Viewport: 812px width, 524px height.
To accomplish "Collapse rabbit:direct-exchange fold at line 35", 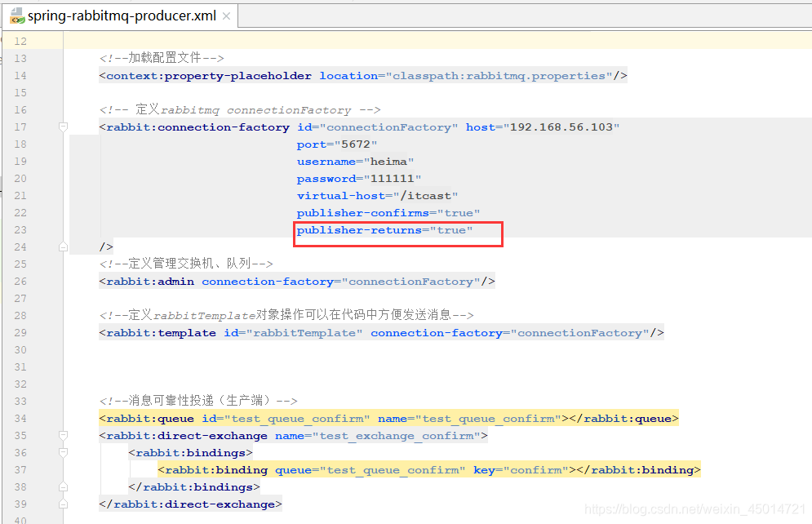I will [63, 436].
